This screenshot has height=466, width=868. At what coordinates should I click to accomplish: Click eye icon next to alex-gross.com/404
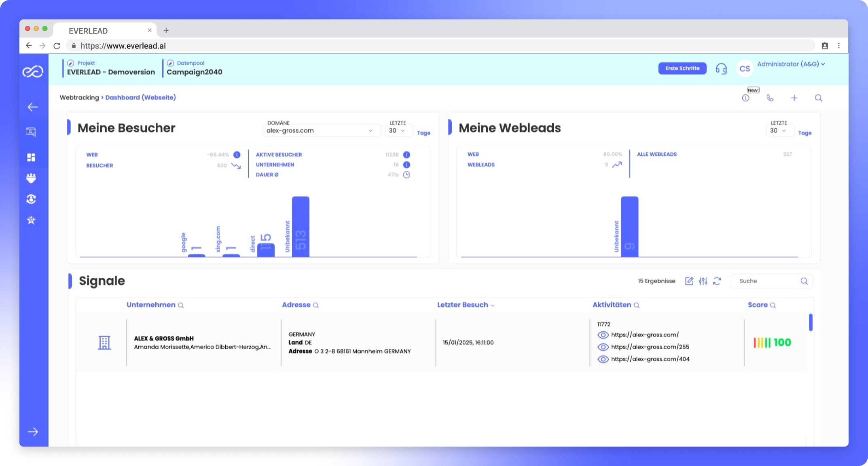click(603, 359)
